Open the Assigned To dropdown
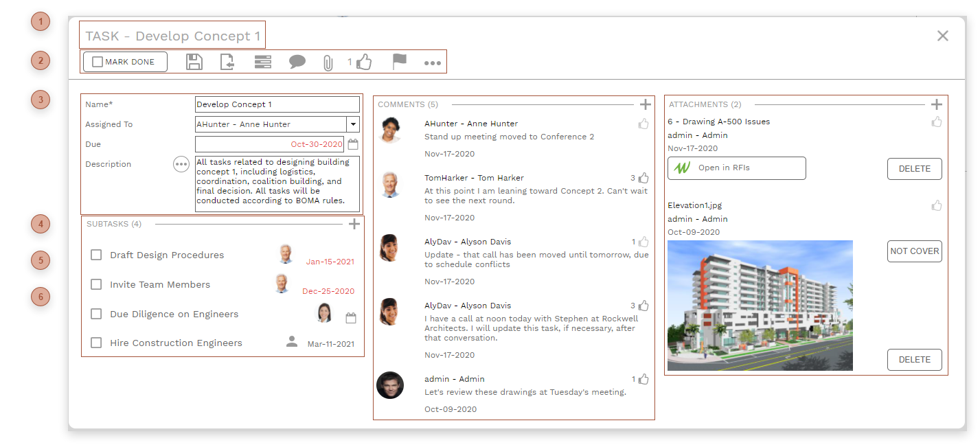Screen dimensions: 980x447 pos(353,124)
